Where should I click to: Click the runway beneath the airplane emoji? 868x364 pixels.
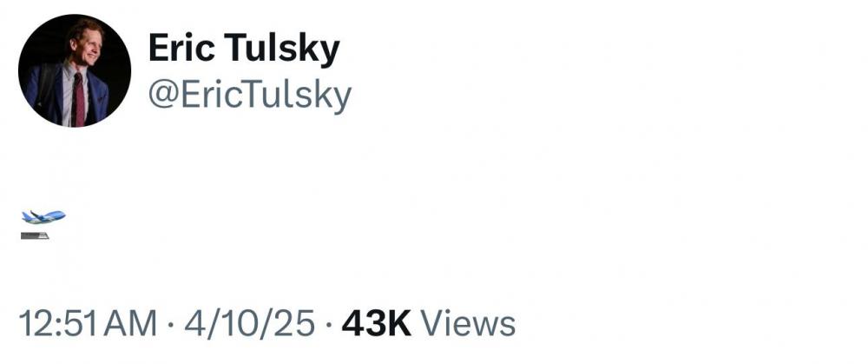point(36,235)
